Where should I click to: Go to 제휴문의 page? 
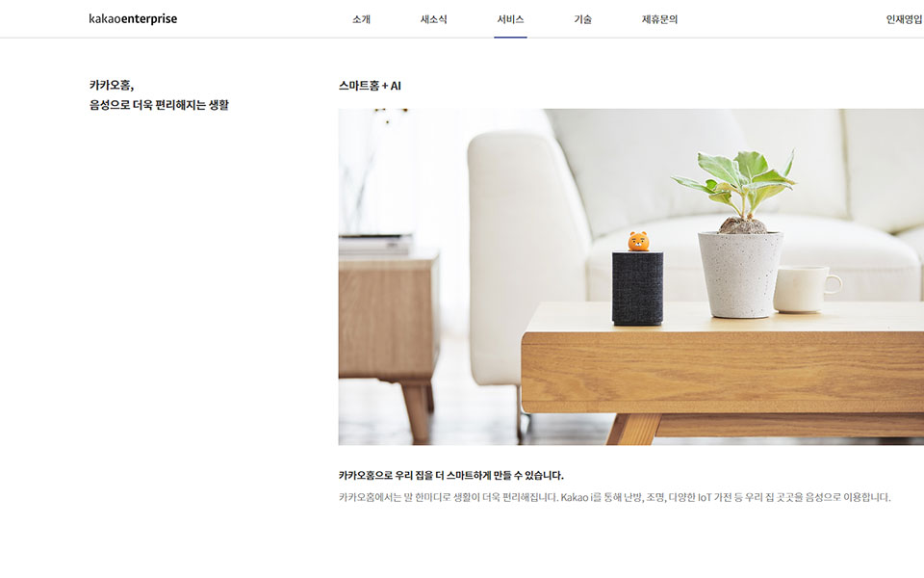point(659,19)
